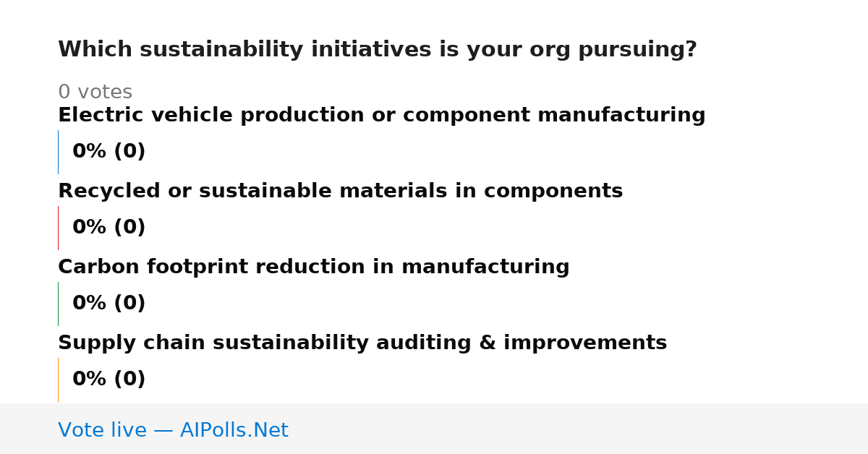The width and height of the screenshot is (868, 454).
Task: Click 0% (0) result under Carbon footprint reduction
Action: click(109, 304)
